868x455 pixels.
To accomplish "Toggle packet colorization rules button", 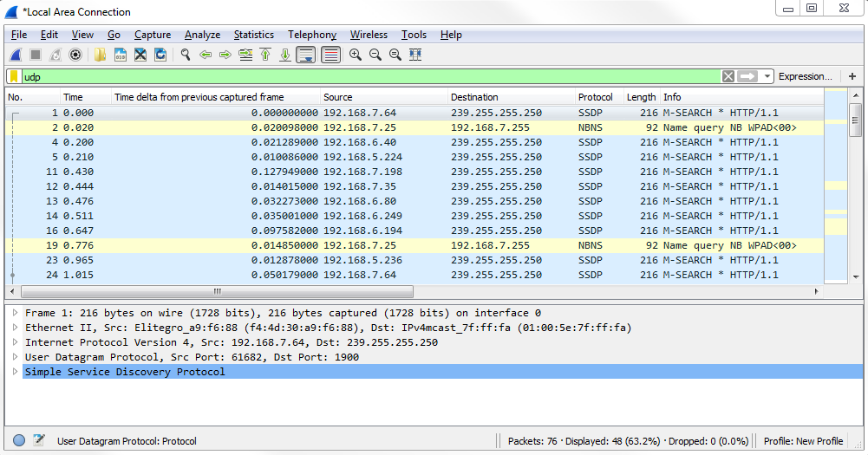I will [x=330, y=55].
